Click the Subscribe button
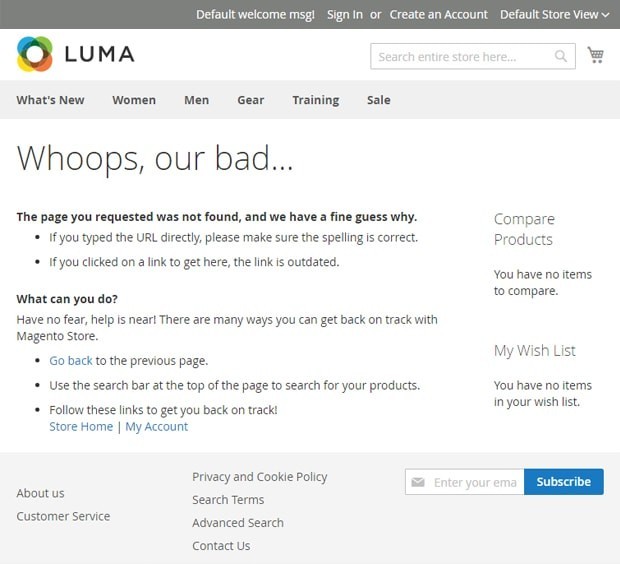The height and width of the screenshot is (564, 620). (564, 482)
